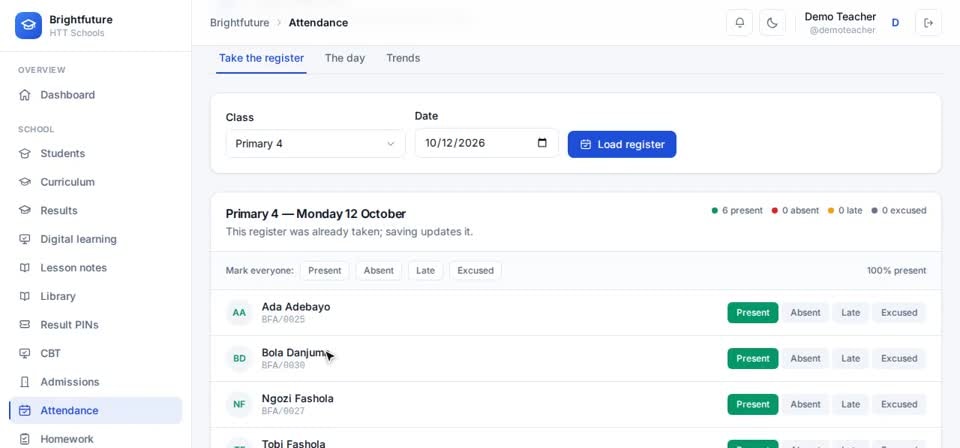Click the Ada Adebayo student name
Image resolution: width=960 pixels, height=448 pixels.
pos(296,307)
